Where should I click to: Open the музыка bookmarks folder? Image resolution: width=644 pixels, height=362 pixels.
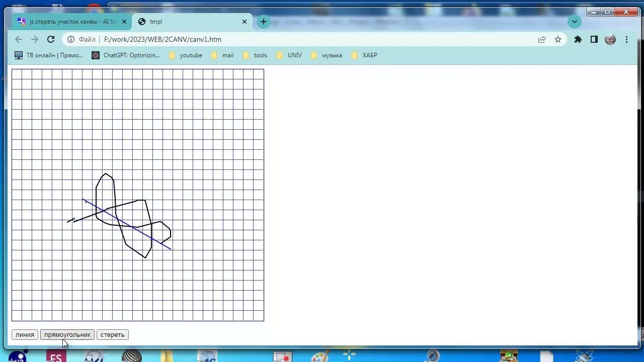coord(327,55)
